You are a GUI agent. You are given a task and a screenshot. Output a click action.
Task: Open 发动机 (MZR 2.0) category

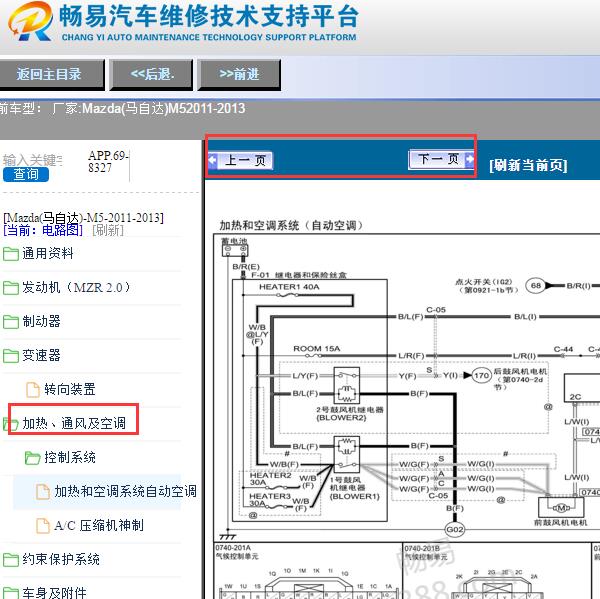point(76,287)
